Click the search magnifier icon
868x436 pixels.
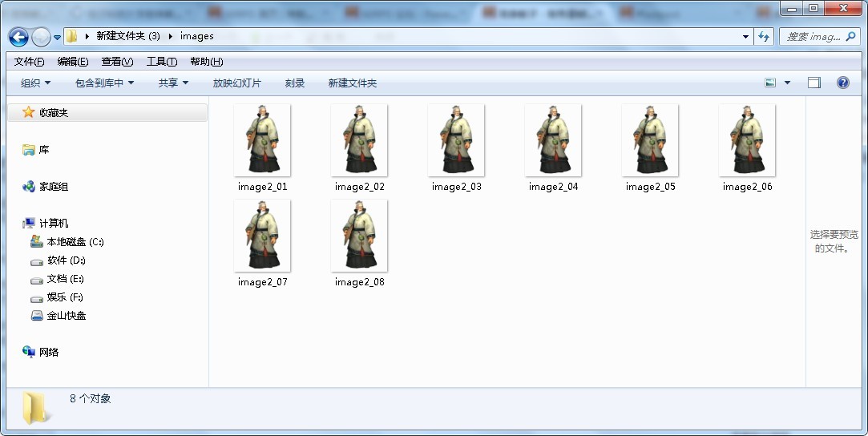(851, 37)
